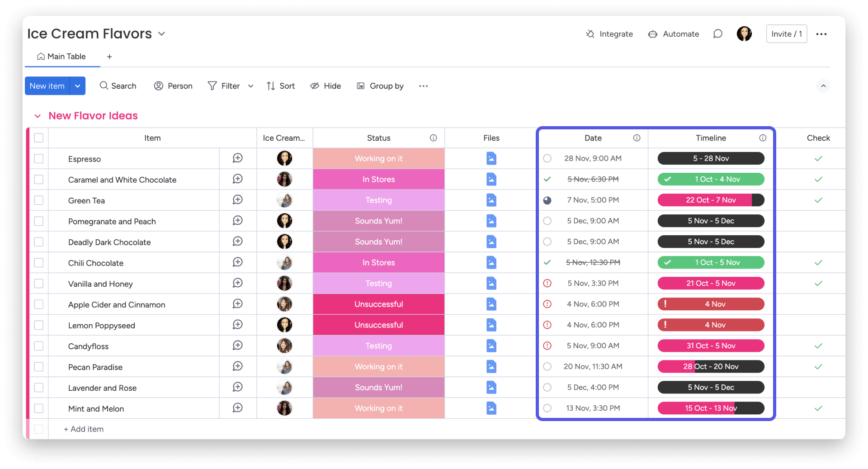Click the Add item link
The height and width of the screenshot is (469, 868).
pyautogui.click(x=84, y=429)
